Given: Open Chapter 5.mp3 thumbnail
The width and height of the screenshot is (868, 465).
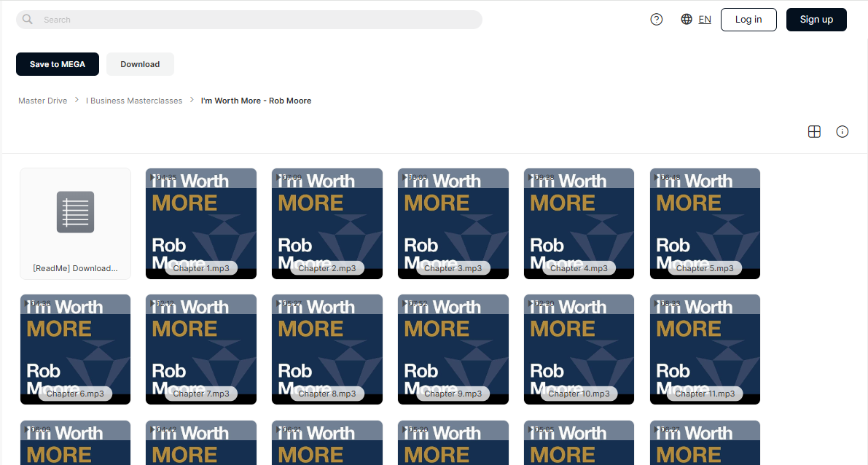Looking at the screenshot, I should click(705, 224).
